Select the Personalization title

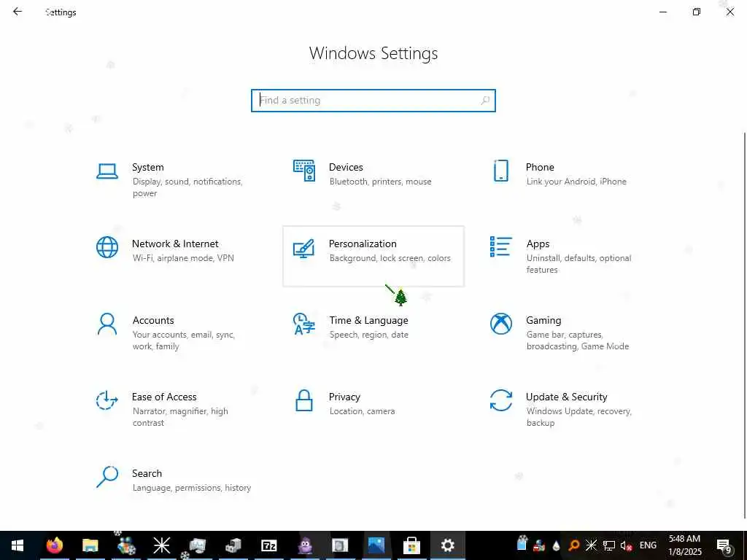[x=363, y=244]
